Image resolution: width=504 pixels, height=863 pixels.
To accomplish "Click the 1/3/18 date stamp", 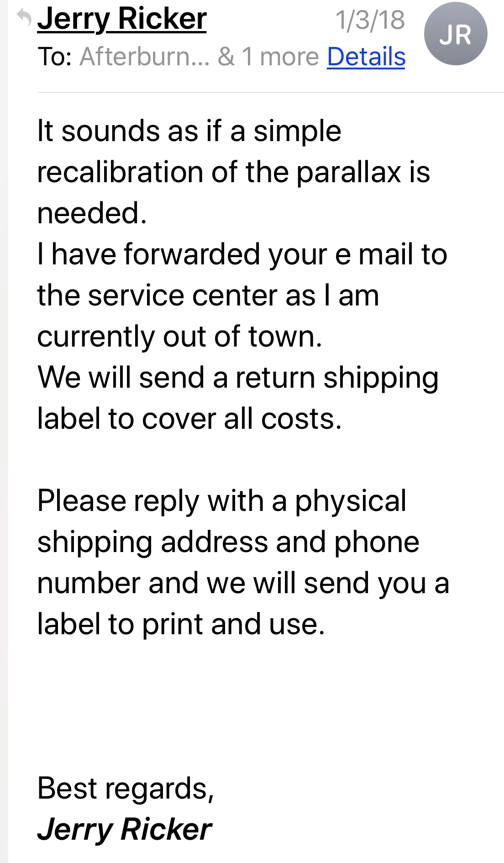I will pyautogui.click(x=370, y=21).
